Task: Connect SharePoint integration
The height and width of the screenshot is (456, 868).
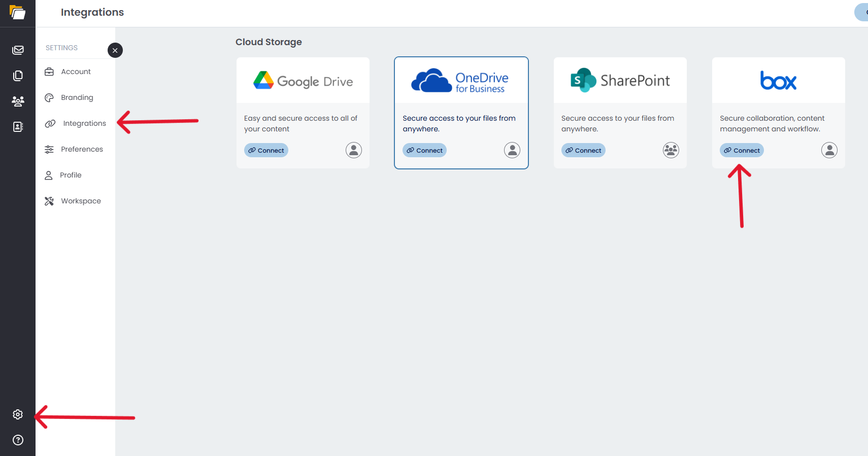Action: (x=583, y=150)
